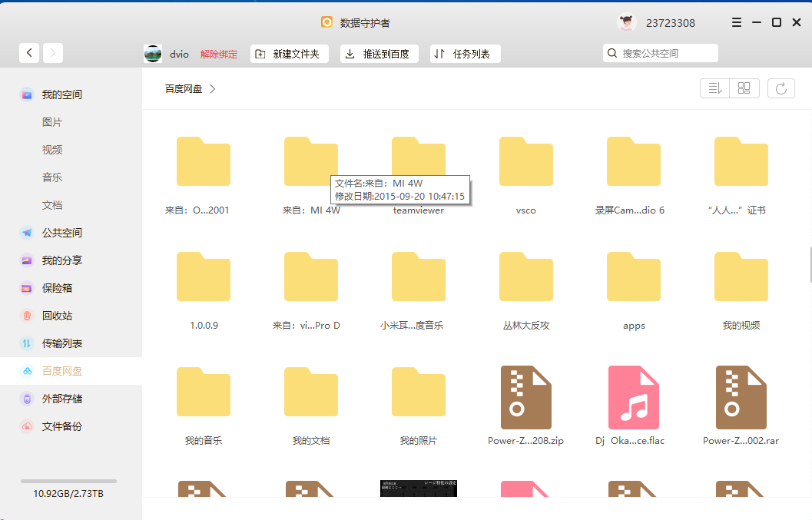The height and width of the screenshot is (520, 812).
Task: Click 解除绑定 to unbind the account
Action: (x=218, y=54)
